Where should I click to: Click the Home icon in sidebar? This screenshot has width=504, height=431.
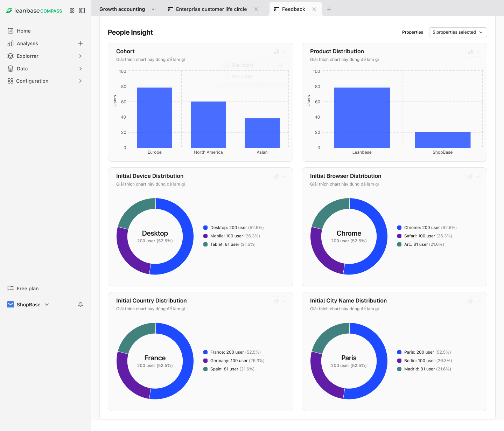pos(10,31)
